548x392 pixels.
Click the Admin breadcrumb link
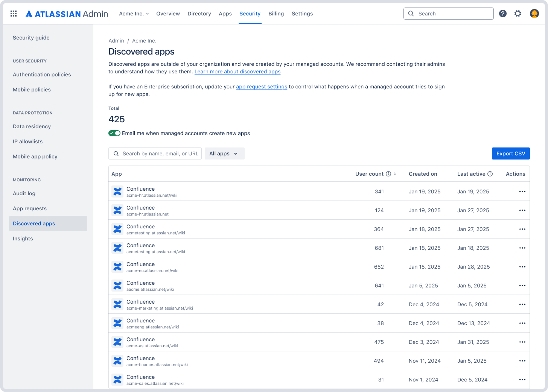coord(116,41)
